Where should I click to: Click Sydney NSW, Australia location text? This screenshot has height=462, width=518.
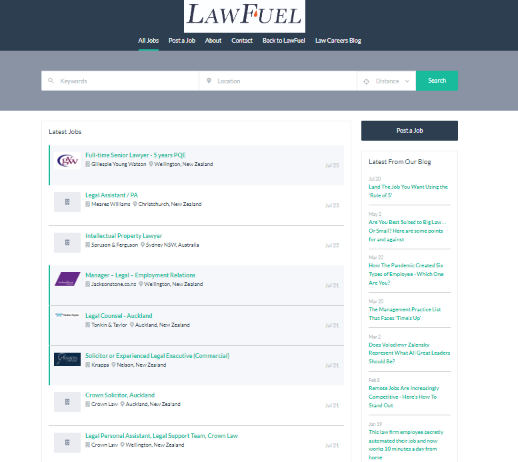tap(172, 245)
